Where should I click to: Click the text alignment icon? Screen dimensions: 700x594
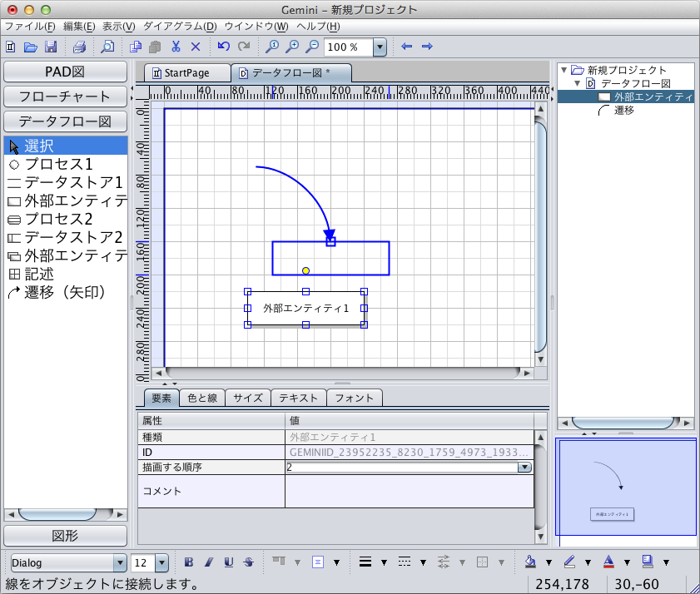318,562
